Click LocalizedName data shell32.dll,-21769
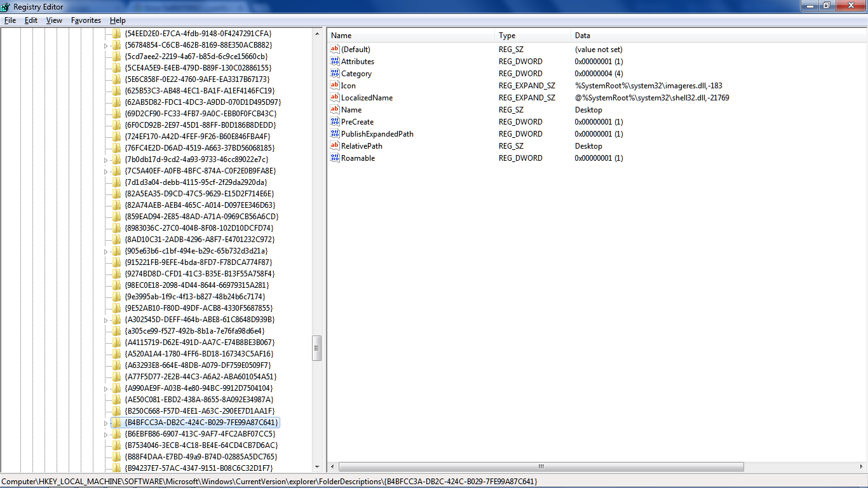 652,97
